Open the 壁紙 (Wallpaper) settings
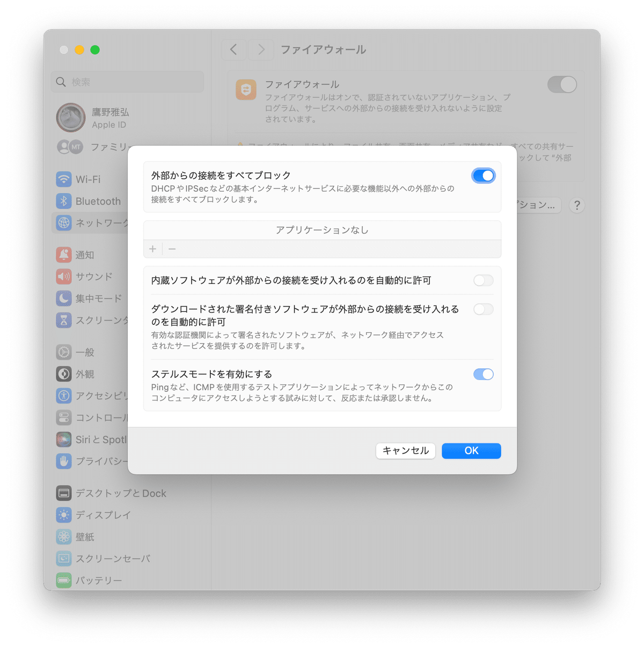The image size is (644, 648). click(x=64, y=536)
